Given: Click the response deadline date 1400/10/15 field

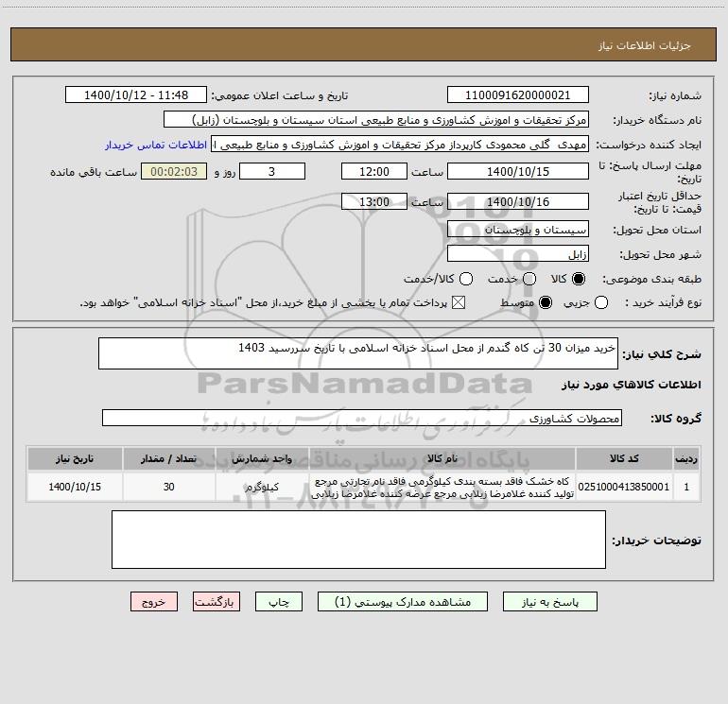Looking at the screenshot, I should (518, 171).
